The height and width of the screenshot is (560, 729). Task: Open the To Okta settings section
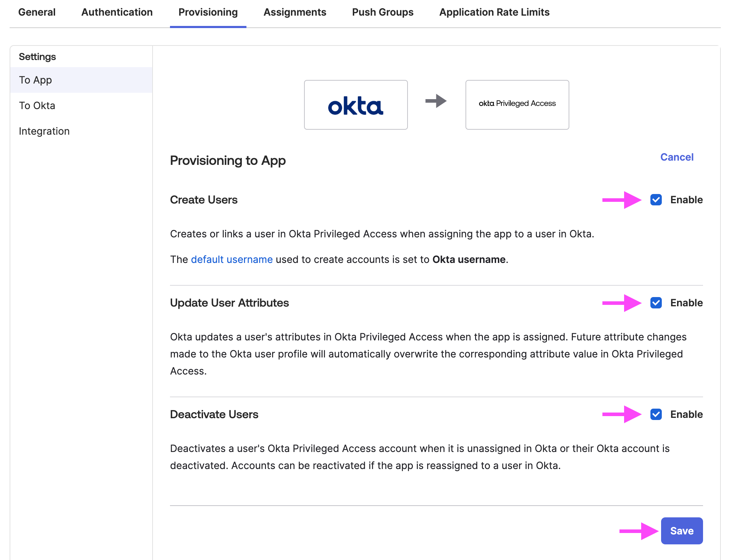tap(37, 106)
